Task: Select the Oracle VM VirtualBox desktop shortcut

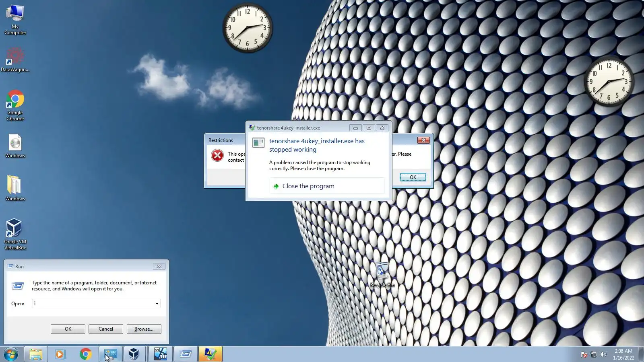Action: [15, 234]
